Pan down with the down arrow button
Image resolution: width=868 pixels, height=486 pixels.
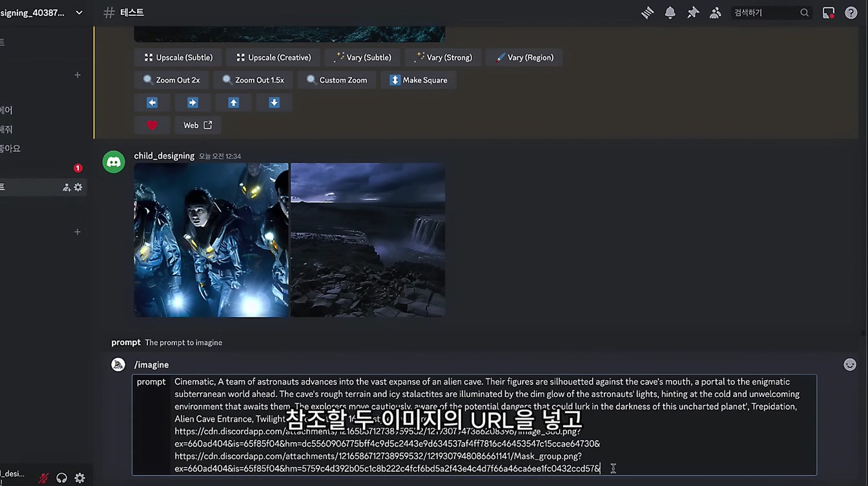(274, 103)
